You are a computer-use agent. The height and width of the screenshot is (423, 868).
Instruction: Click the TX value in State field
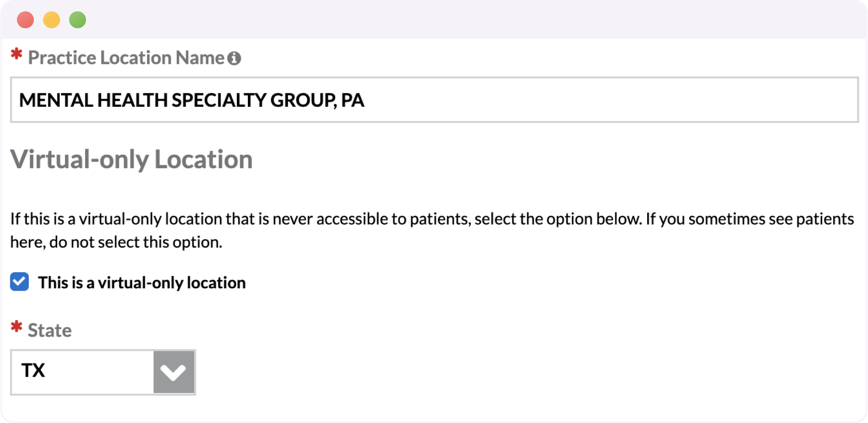click(33, 370)
